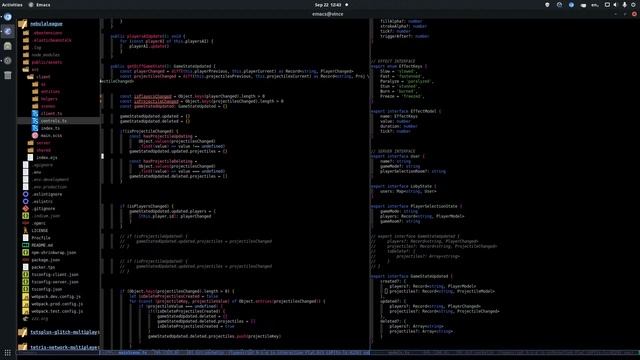The height and width of the screenshot is (360, 640).
Task: Click the shield icon in top bar
Action: [547, 5]
